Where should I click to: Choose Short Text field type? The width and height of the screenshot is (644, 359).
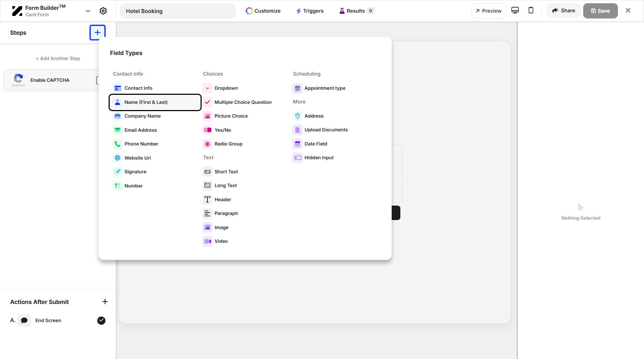click(x=245, y=172)
